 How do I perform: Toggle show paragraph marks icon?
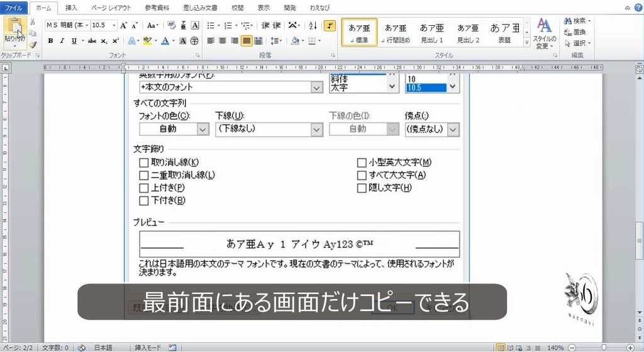coord(330,25)
